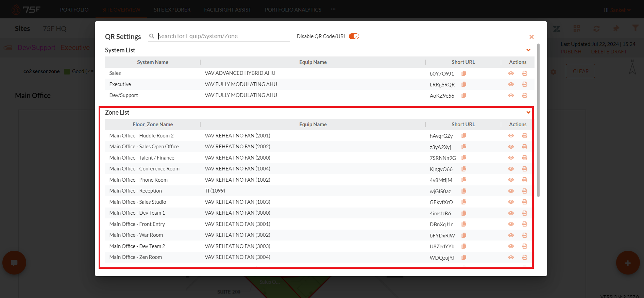View QR code for Executive system
This screenshot has height=298, width=644.
[511, 84]
